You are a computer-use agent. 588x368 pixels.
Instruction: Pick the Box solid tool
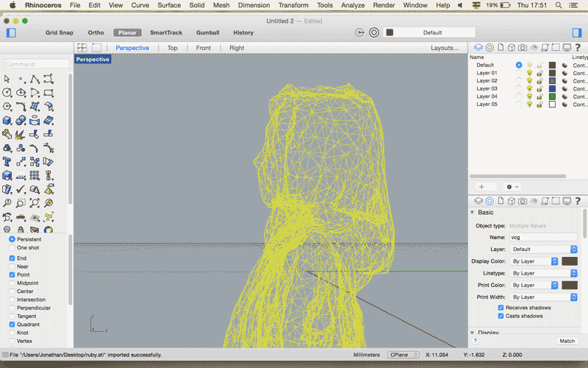tap(7, 121)
